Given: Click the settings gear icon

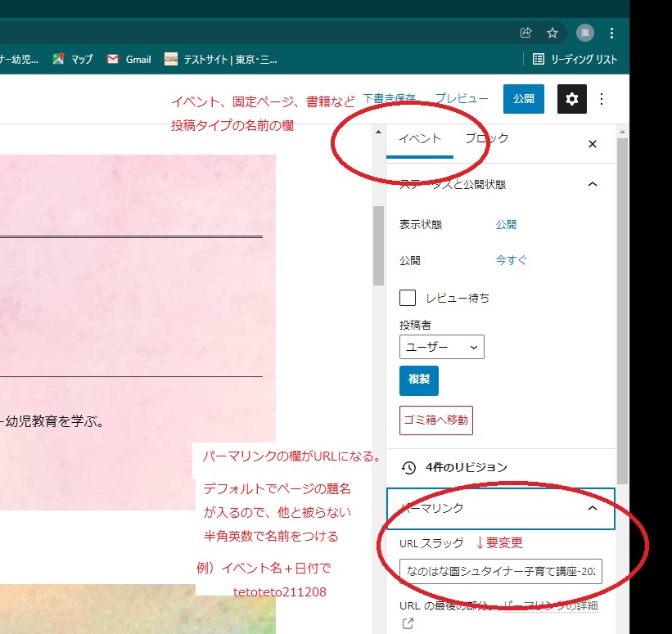Looking at the screenshot, I should 571,99.
